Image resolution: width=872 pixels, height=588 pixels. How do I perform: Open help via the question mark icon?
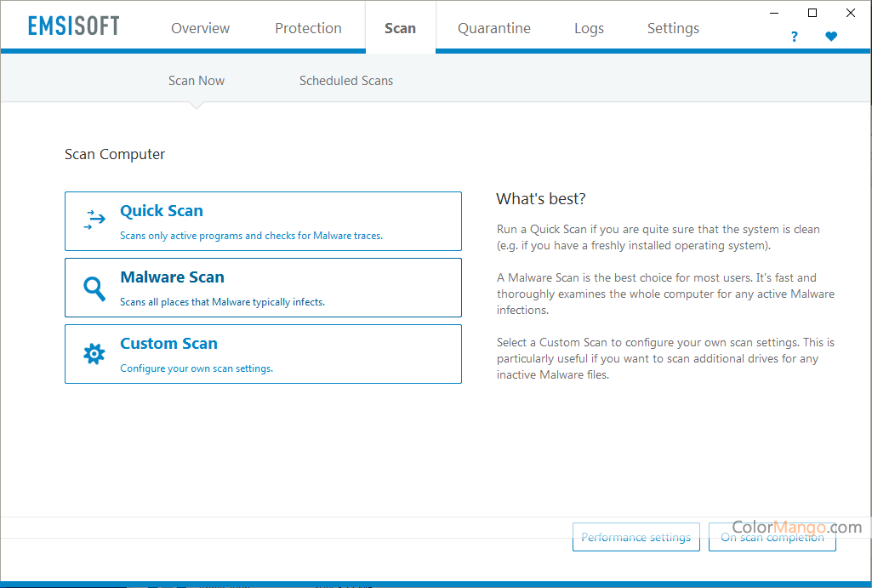point(795,37)
